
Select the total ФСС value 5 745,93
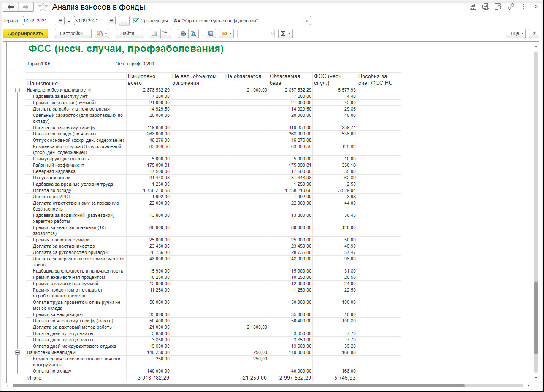click(345, 378)
